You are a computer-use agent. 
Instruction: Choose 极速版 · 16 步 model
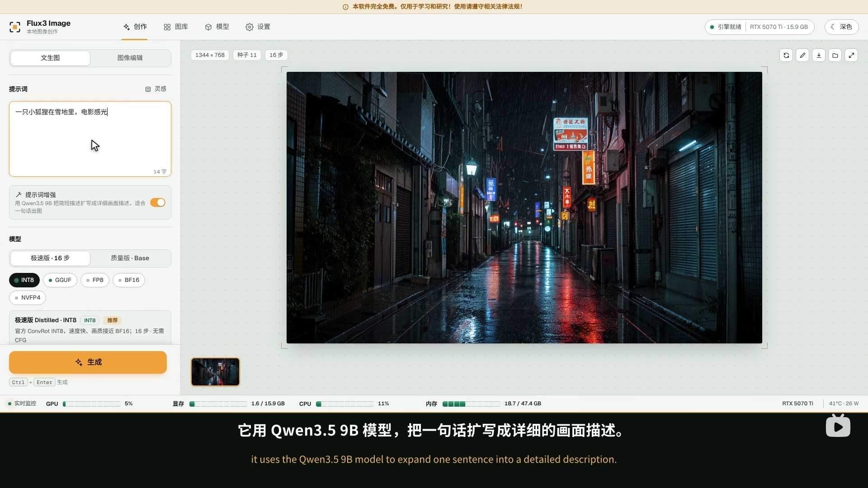(x=50, y=258)
